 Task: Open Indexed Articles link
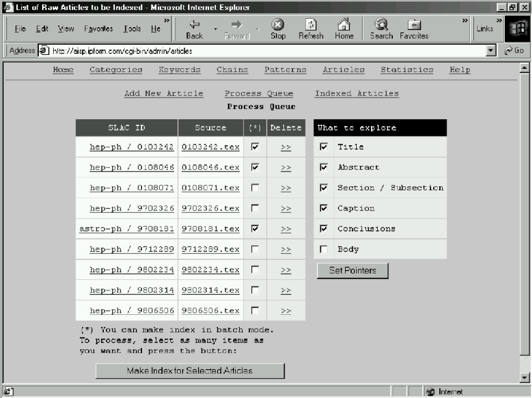coord(357,94)
